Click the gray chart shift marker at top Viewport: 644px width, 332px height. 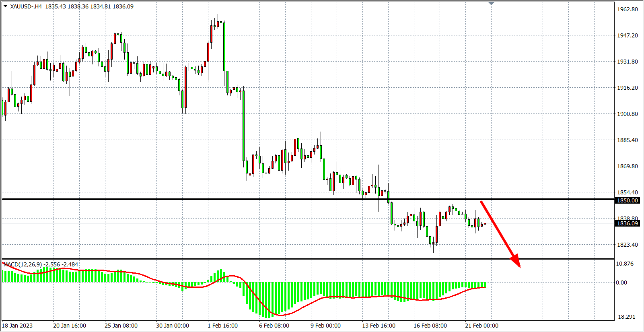491,3
